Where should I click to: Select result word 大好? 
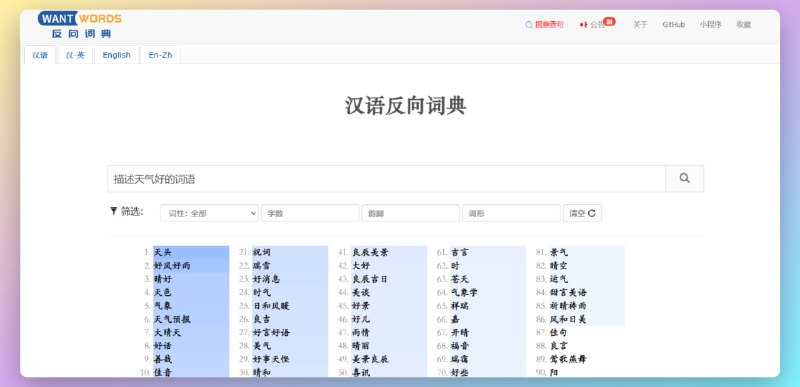[361, 266]
